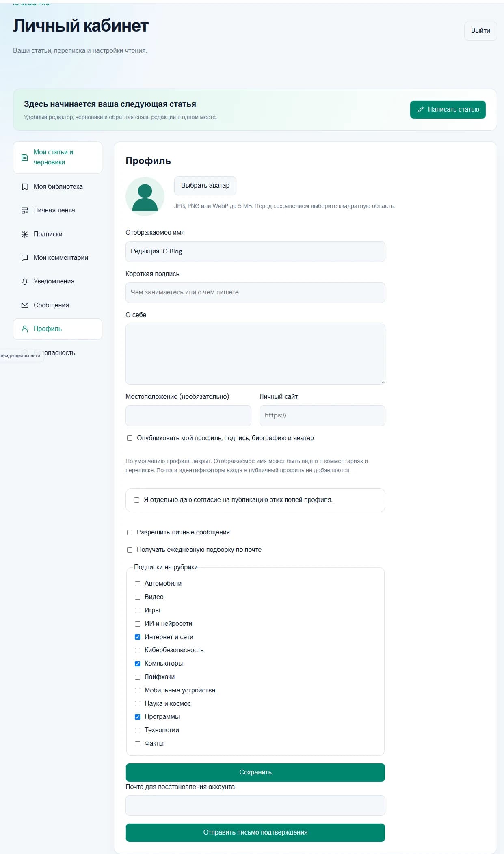This screenshot has width=504, height=854.
Task: Click the Личный кабинет page heading
Action: tap(81, 26)
